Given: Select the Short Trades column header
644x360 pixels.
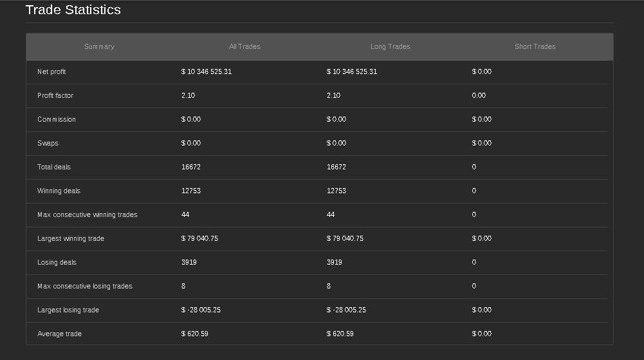Looking at the screenshot, I should (x=535, y=46).
